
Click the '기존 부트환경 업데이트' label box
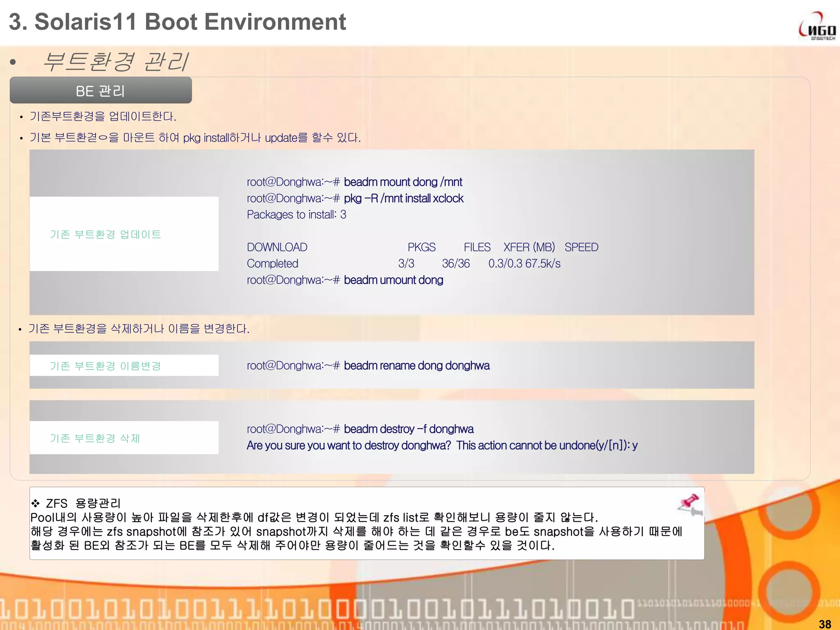tap(124, 234)
